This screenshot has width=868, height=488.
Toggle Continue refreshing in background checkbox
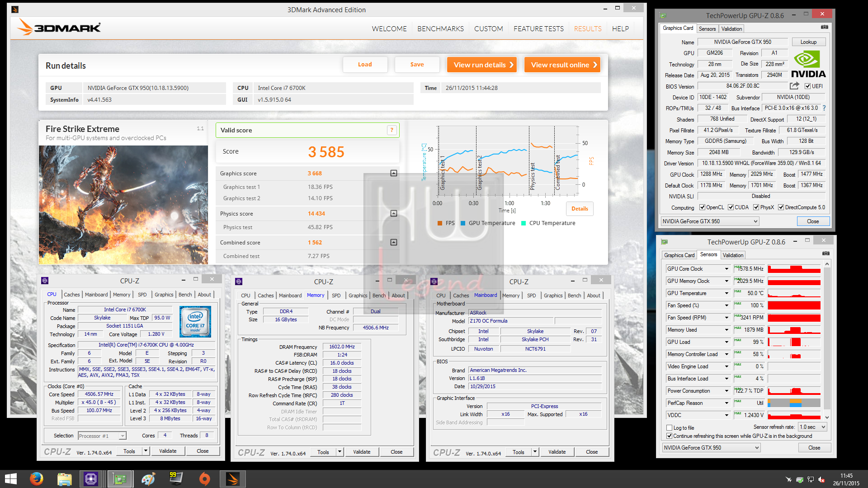(669, 436)
